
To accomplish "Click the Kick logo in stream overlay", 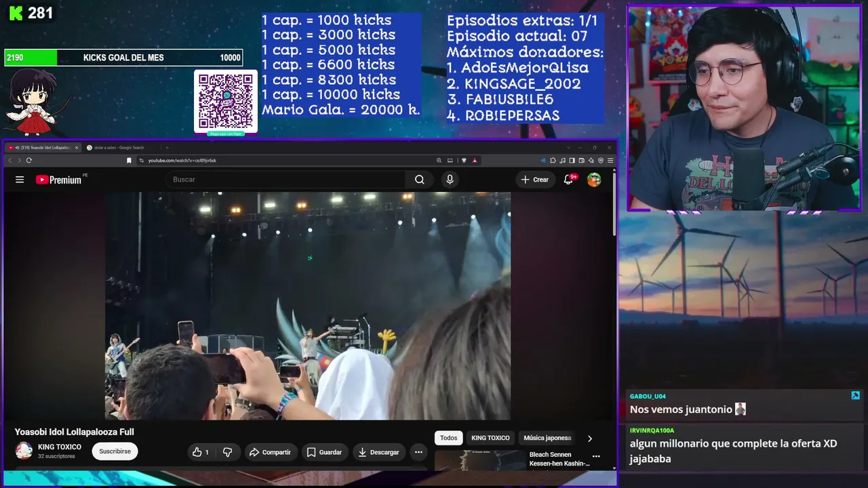I will click(x=15, y=13).
